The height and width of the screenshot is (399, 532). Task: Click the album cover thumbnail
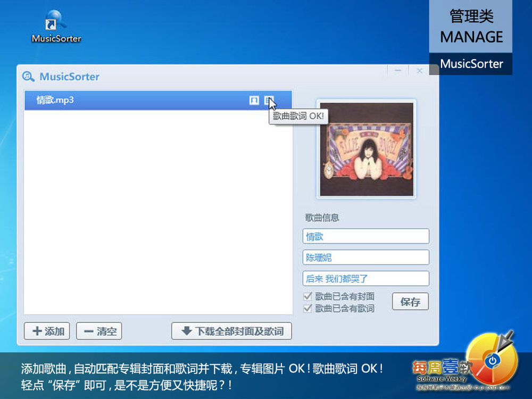[x=367, y=149]
